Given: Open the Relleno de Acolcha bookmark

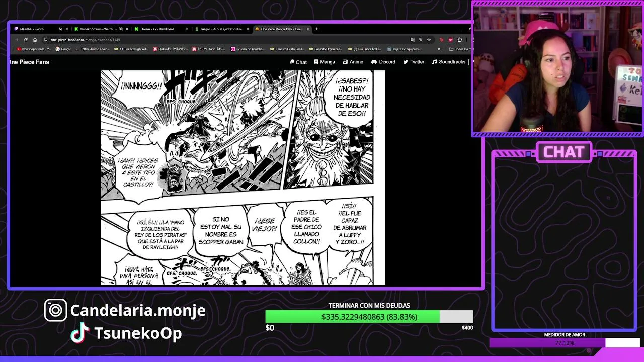Looking at the screenshot, I should pyautogui.click(x=248, y=49).
